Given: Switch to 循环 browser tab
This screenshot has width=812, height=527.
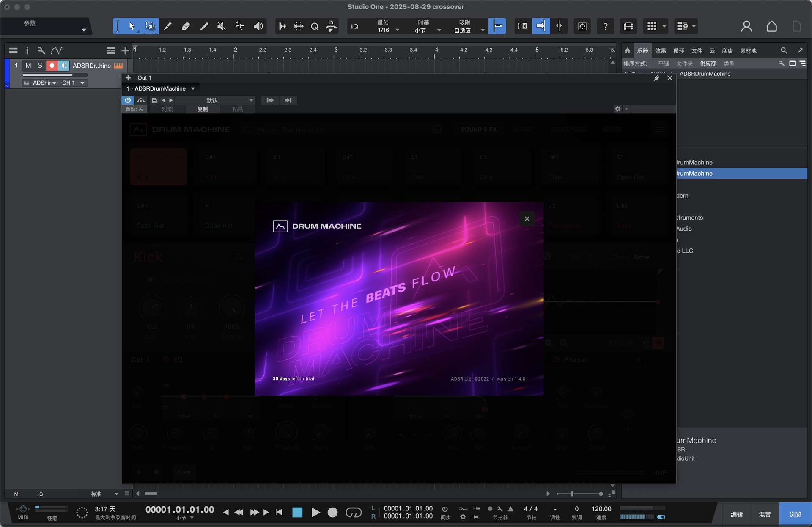Looking at the screenshot, I should [x=679, y=51].
